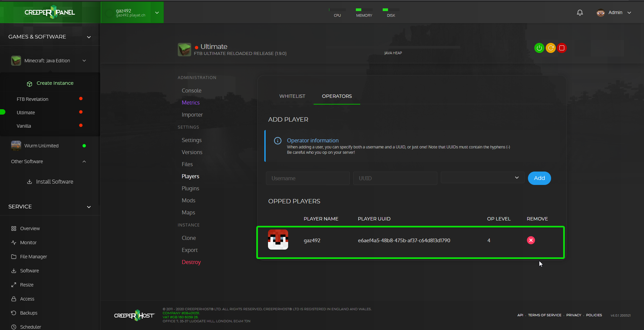Screen dimensions: 644x330
Task: Open the Players page
Action: [x=190, y=176]
